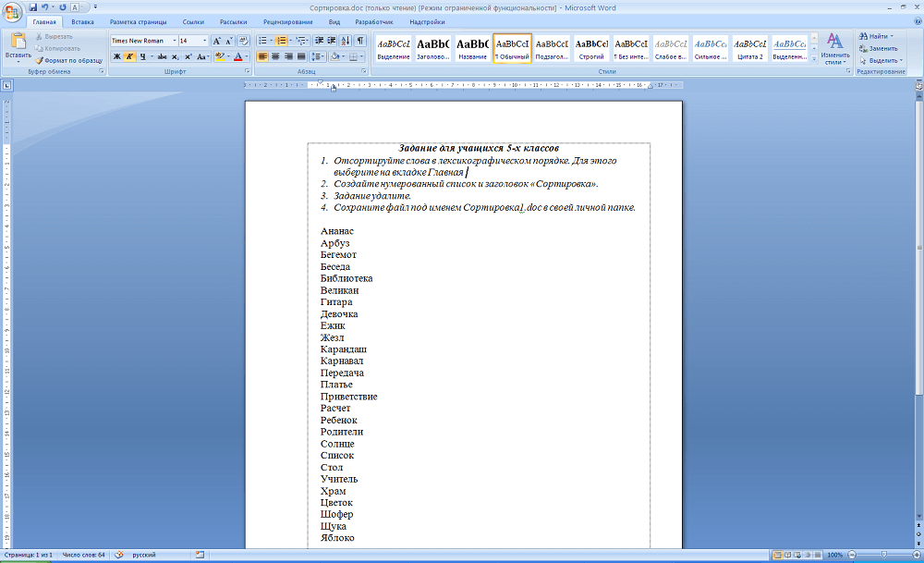Screen dimensions: 924x563
Task: Click the Office button
Action: (x=12, y=11)
